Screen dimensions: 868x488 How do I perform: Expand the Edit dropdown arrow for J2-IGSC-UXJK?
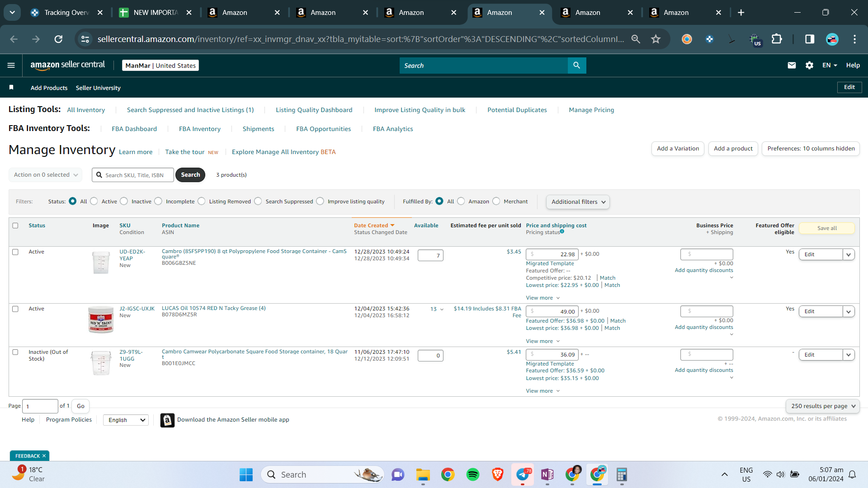[849, 311]
